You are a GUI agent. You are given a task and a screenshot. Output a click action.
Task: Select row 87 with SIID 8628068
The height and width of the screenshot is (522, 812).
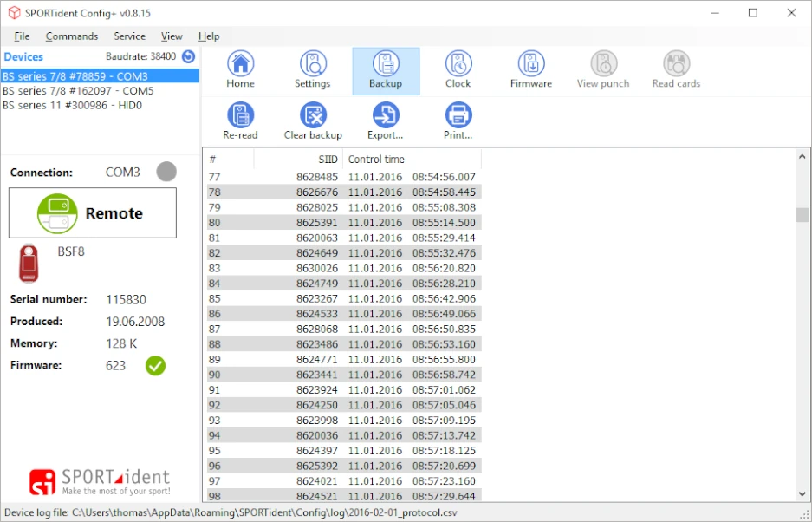tap(344, 329)
